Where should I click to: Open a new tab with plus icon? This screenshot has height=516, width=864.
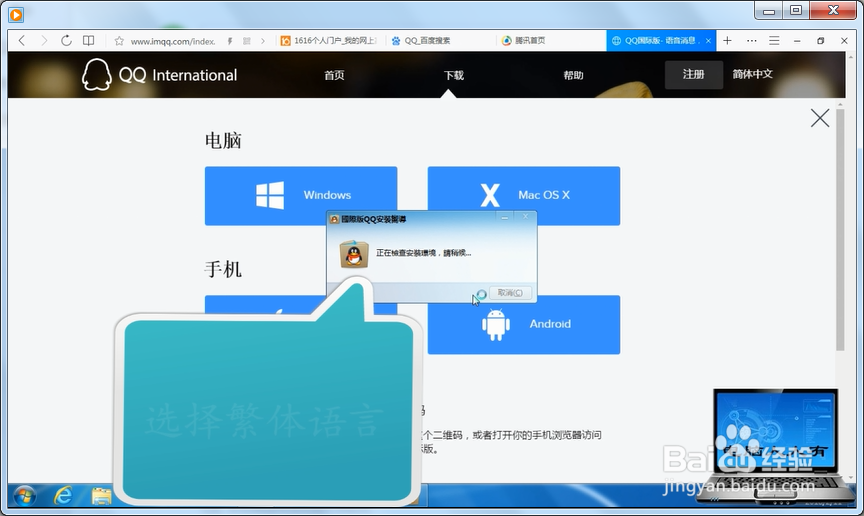click(727, 40)
